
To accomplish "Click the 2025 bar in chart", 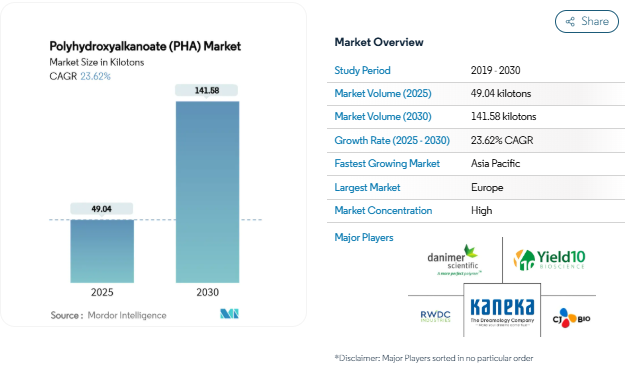I will point(102,251).
